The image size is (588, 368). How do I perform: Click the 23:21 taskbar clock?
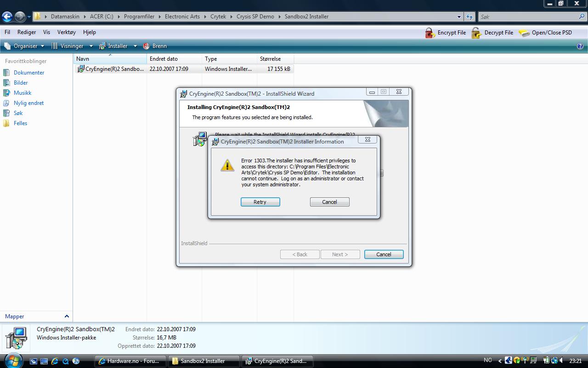point(575,361)
